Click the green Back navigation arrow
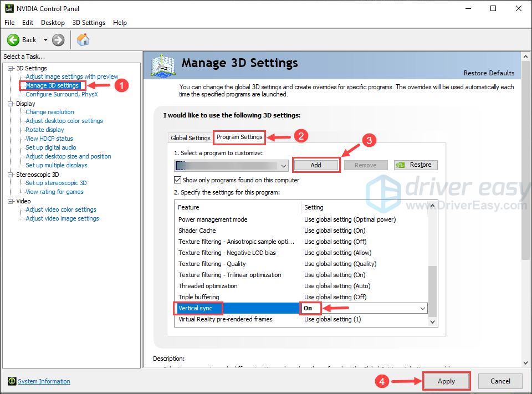532x394 pixels. tap(14, 39)
